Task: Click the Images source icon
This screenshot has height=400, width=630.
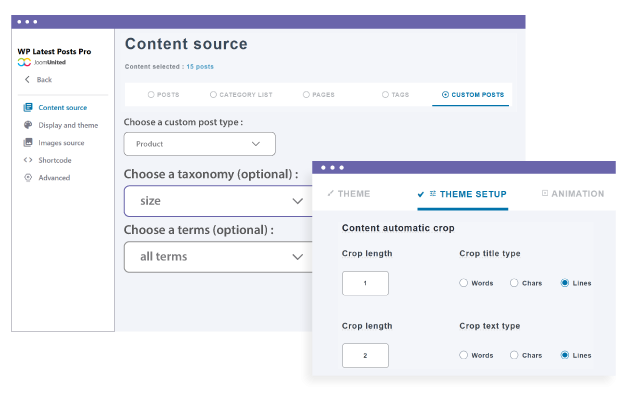Action: (28, 143)
